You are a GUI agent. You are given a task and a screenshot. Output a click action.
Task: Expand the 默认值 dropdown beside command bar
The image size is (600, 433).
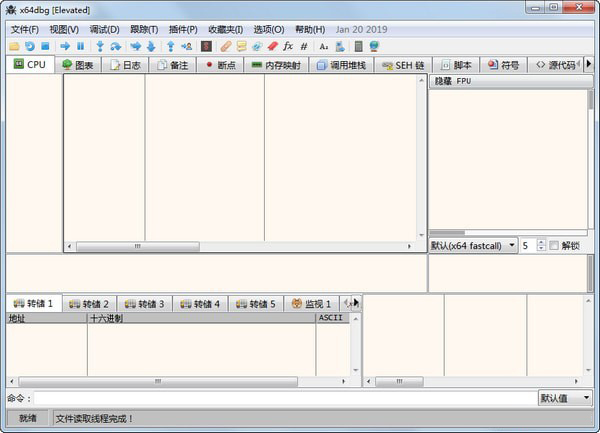point(565,398)
